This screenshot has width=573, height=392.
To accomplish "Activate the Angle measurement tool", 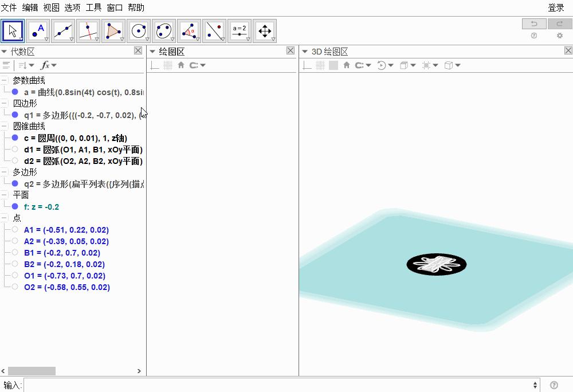I will 189,31.
